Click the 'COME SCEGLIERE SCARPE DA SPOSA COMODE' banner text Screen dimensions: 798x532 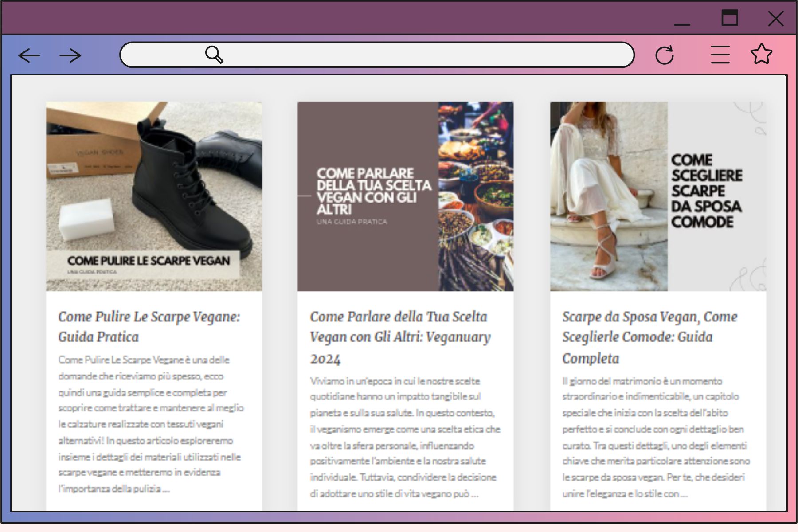706,191
